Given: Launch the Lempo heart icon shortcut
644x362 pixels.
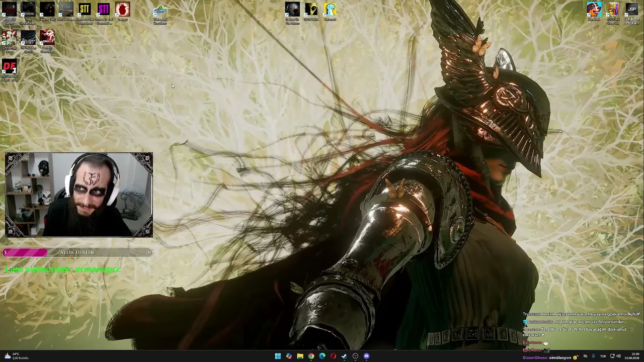Looking at the screenshot, I should (x=122, y=12).
